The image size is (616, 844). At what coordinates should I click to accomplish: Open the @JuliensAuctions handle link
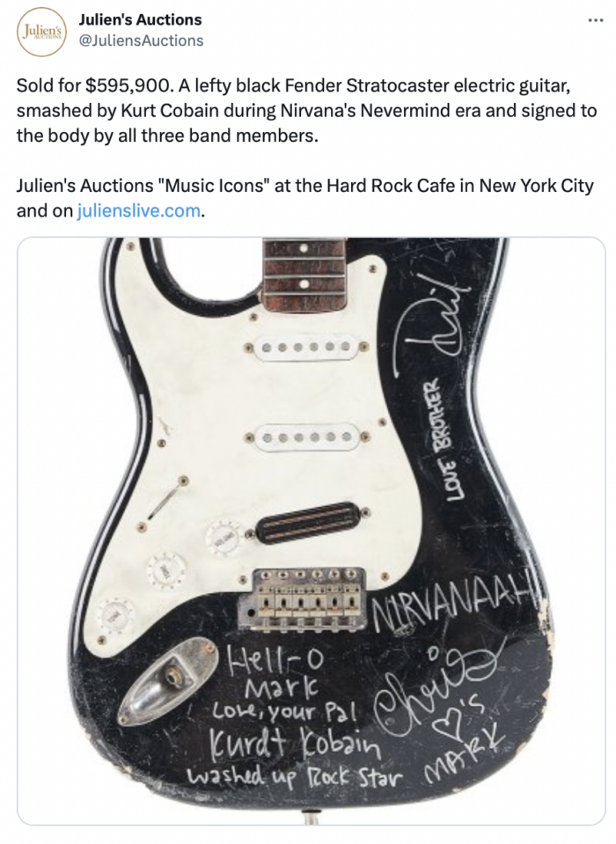click(142, 40)
